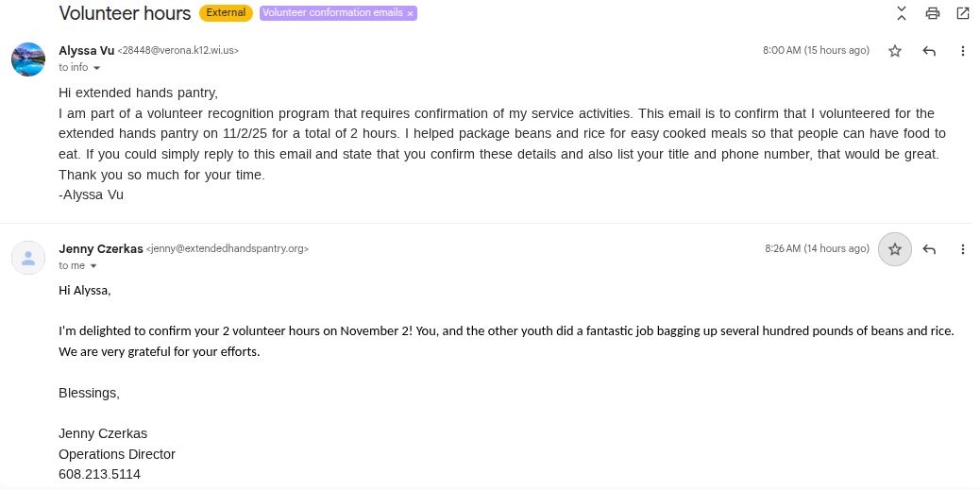Image resolution: width=980 pixels, height=490 pixels.
Task: Remove the Volunteer conformation emails label
Action: click(x=411, y=13)
